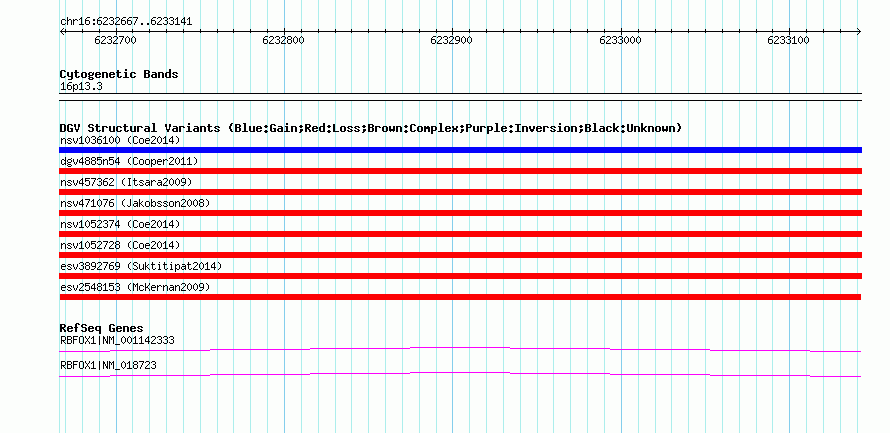The image size is (890, 433).
Task: Click the 6232700 ruler position
Action: click(115, 40)
